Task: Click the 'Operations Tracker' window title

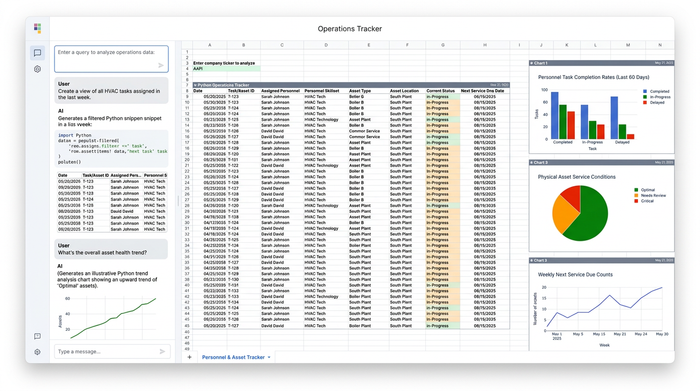Action: pyautogui.click(x=350, y=29)
